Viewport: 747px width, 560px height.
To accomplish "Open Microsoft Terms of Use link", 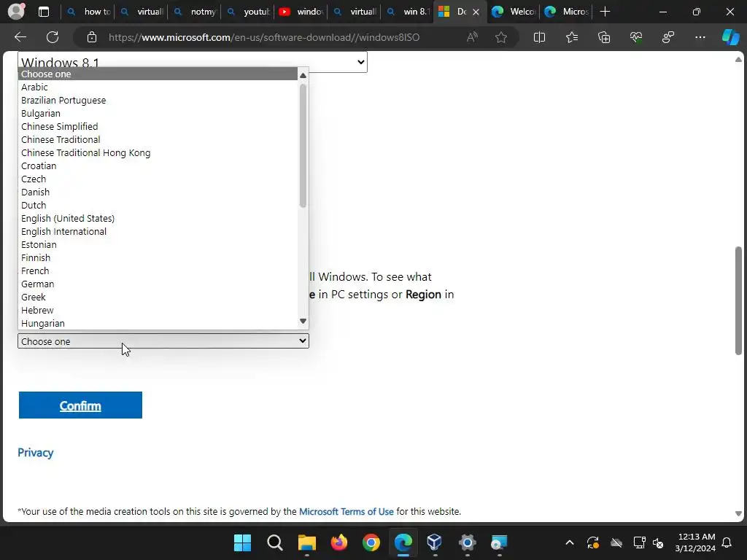I will [347, 511].
